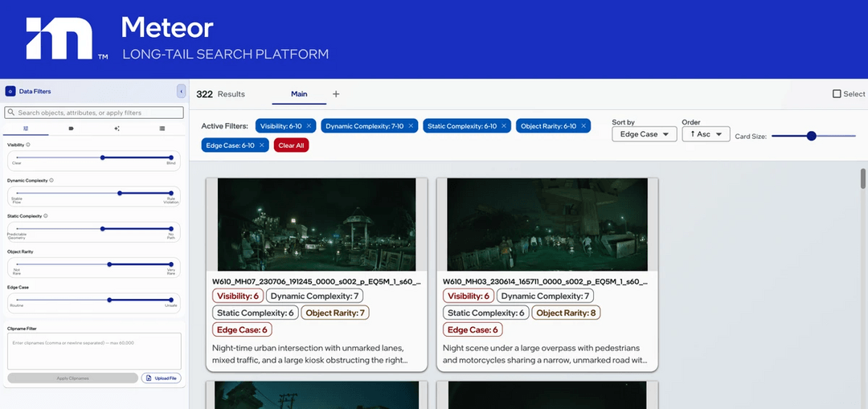The height and width of the screenshot is (409, 868).
Task: Click the Clear All filters button
Action: tap(291, 145)
